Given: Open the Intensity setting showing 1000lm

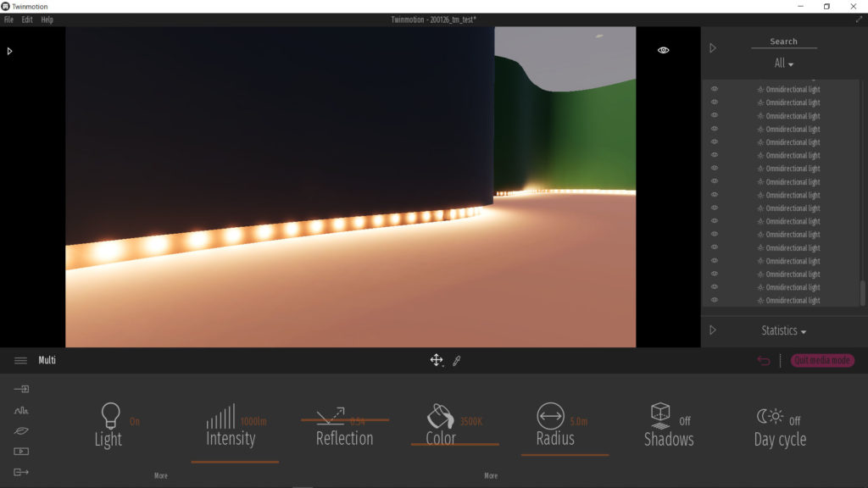Looking at the screenshot, I should tap(234, 428).
